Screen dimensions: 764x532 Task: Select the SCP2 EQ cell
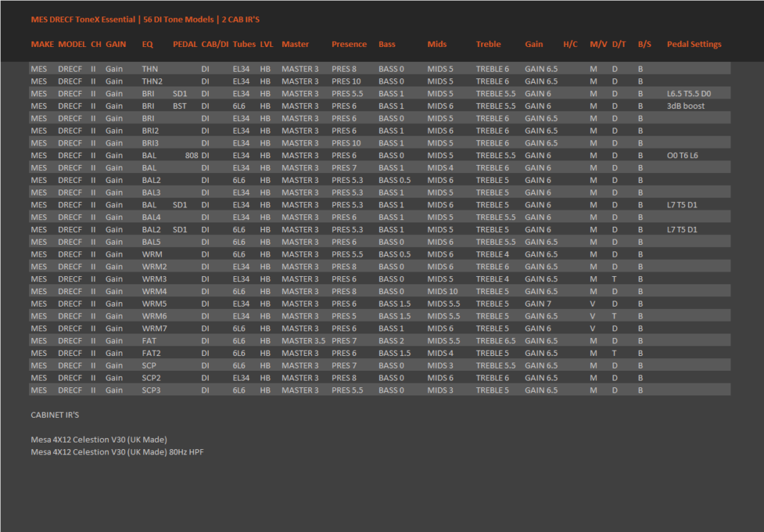[151, 378]
